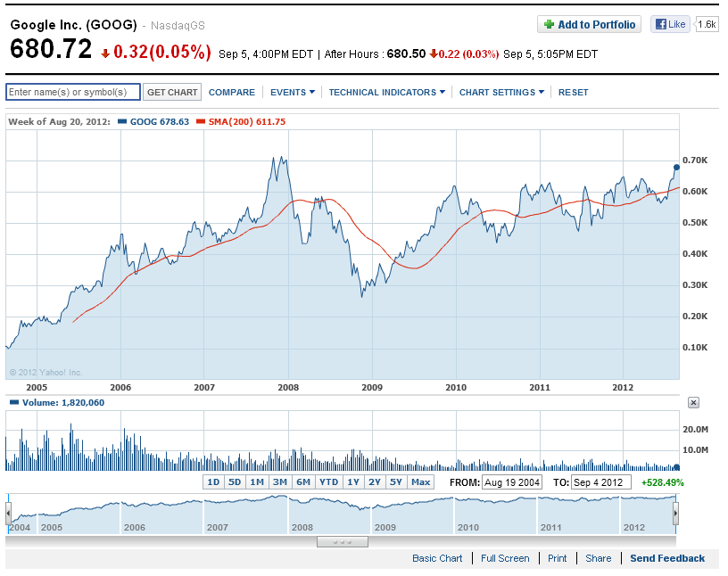The image size is (728, 576).
Task: Click the right scroll arrow on range navigator
Action: point(675,514)
